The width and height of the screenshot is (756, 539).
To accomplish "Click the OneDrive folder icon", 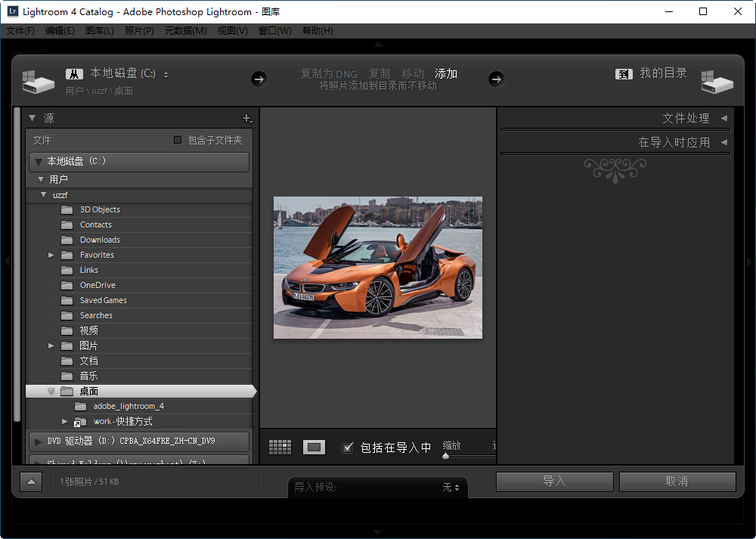I will click(x=67, y=286).
